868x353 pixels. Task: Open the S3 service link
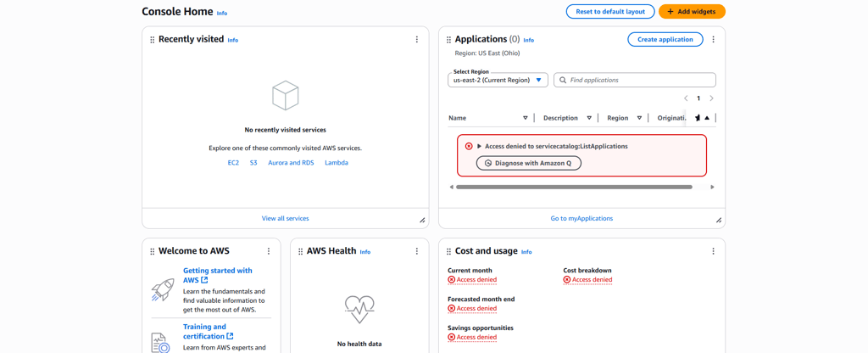point(253,163)
